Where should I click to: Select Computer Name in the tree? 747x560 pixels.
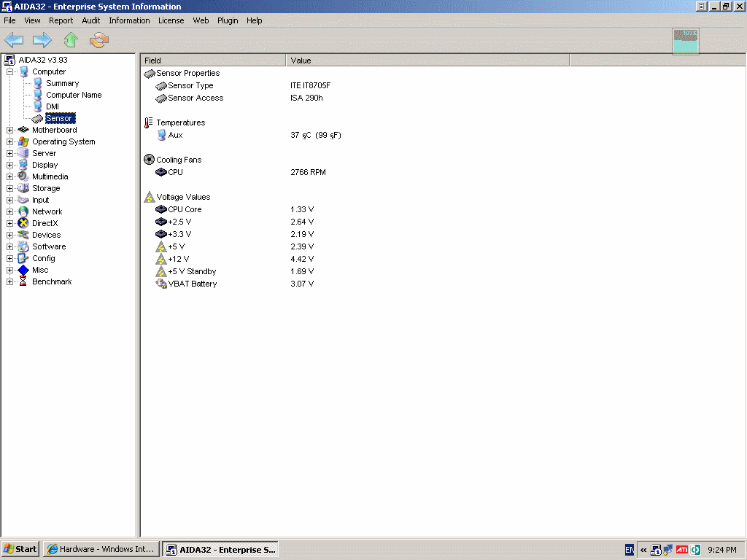tap(74, 96)
